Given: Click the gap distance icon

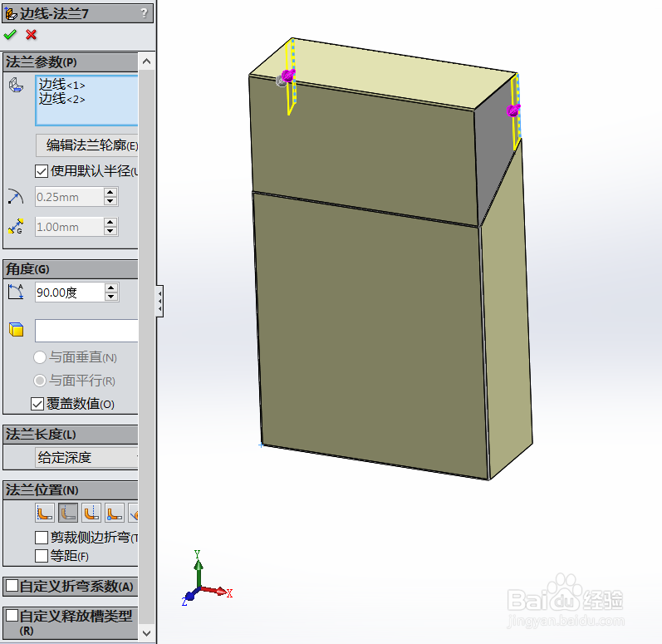Looking at the screenshot, I should point(16,227).
